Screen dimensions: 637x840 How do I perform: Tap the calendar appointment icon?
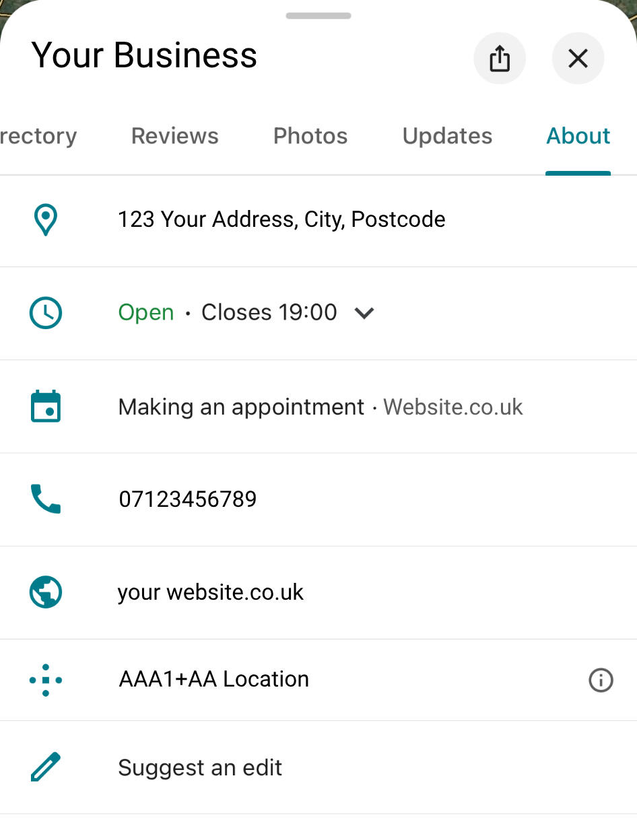pyautogui.click(x=46, y=407)
